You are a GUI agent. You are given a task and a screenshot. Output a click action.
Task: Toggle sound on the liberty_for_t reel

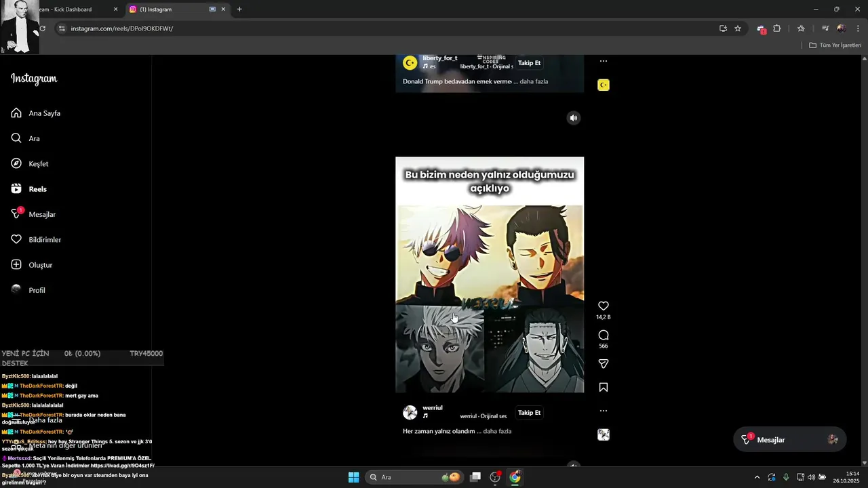[574, 118]
